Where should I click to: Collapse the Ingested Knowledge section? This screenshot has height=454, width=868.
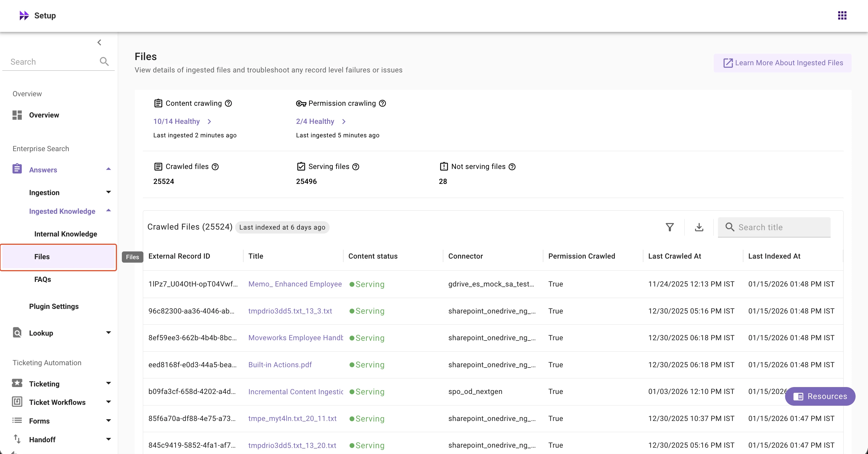(x=109, y=211)
